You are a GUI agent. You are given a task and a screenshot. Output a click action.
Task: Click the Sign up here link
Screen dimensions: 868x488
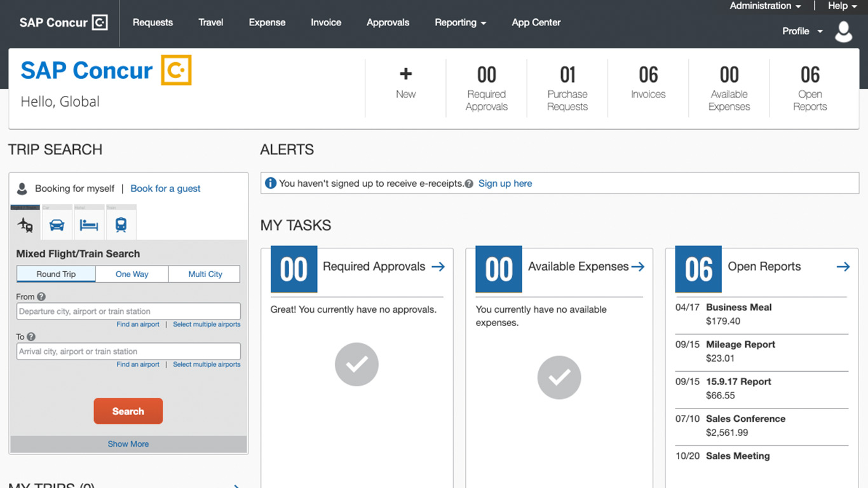(505, 184)
